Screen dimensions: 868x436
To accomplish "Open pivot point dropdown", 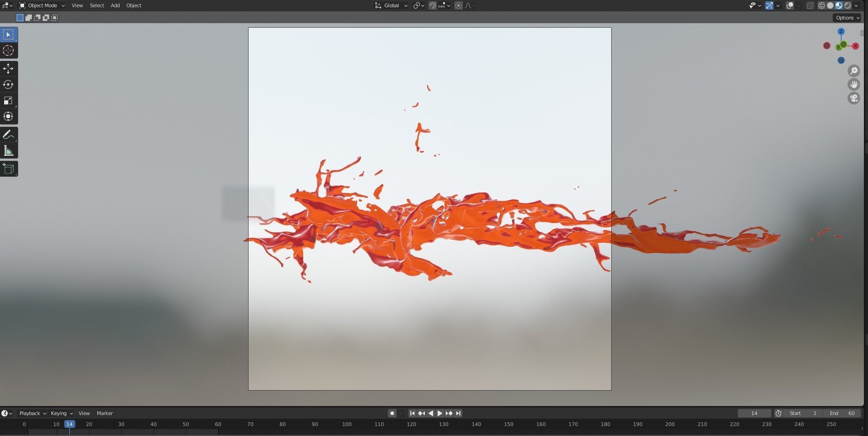I will [419, 5].
